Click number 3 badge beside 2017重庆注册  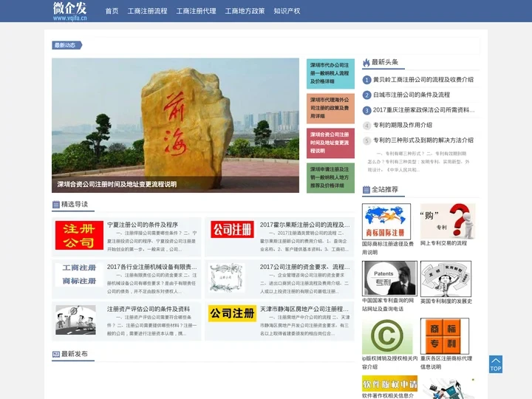point(366,110)
